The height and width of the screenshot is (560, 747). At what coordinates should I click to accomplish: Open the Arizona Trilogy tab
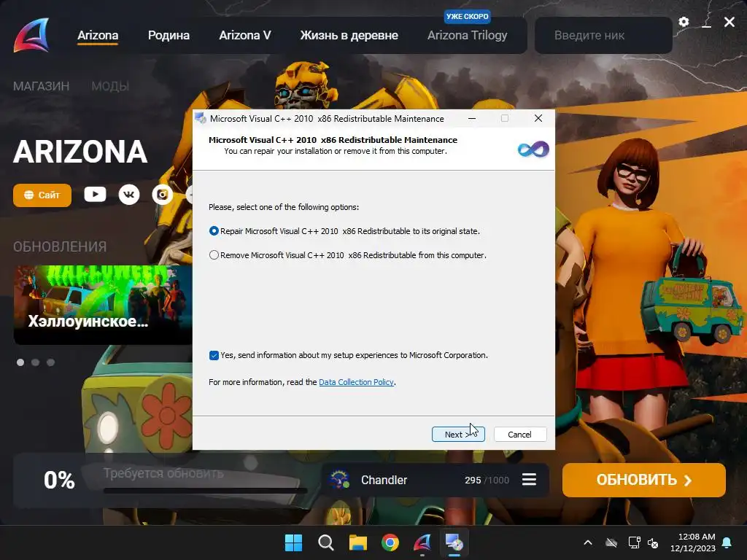[468, 35]
